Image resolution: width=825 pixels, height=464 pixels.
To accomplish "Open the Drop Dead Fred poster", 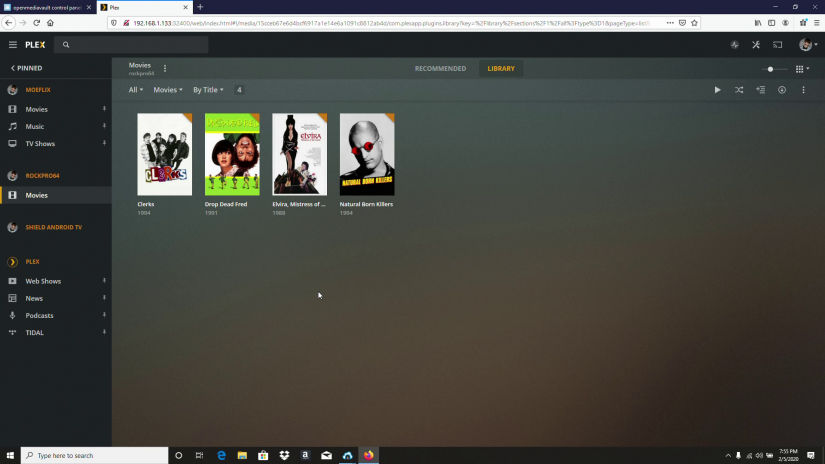I will [x=232, y=154].
